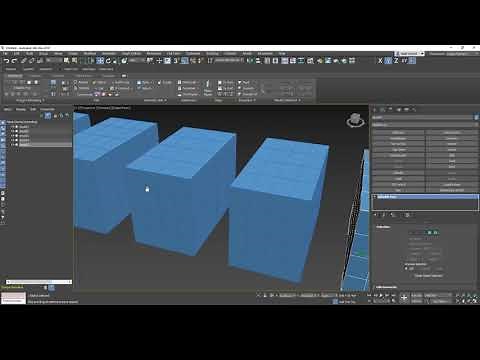Enable the Z axis constraint
The height and width of the screenshot is (360, 480).
point(396,61)
